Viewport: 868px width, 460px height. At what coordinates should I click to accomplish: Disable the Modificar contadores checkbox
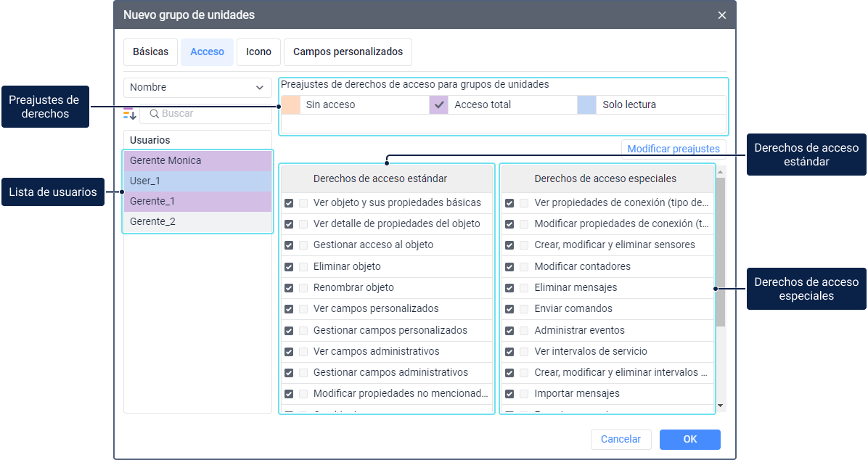(x=509, y=267)
